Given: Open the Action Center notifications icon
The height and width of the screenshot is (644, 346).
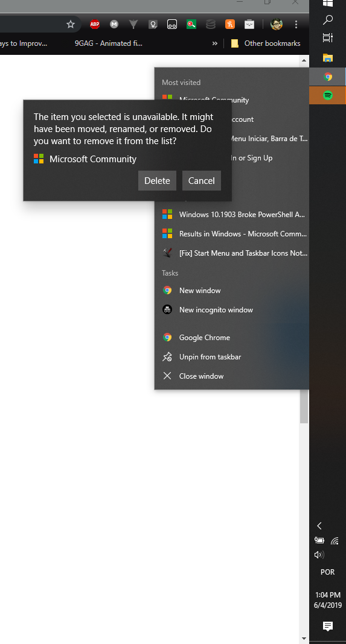Looking at the screenshot, I should click(327, 626).
